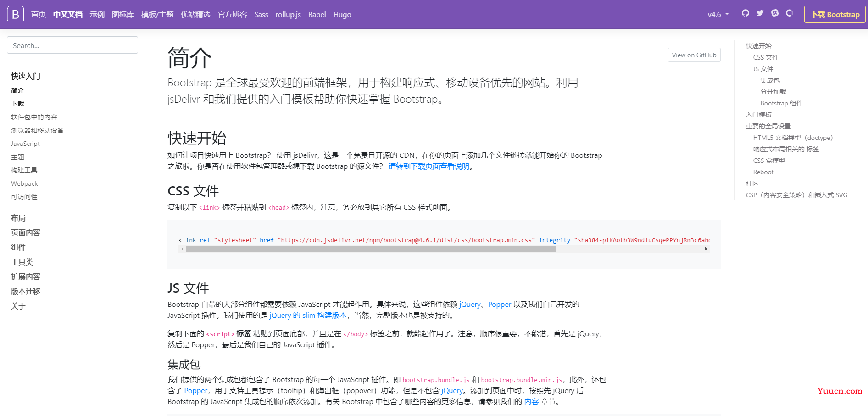
Task: Jump to 入门模板 in right table of contents
Action: (x=759, y=115)
